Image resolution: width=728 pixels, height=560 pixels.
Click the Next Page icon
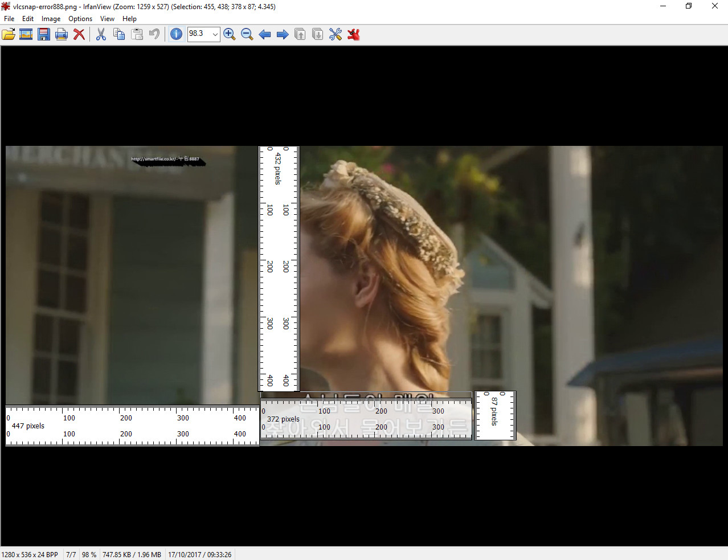pyautogui.click(x=318, y=34)
